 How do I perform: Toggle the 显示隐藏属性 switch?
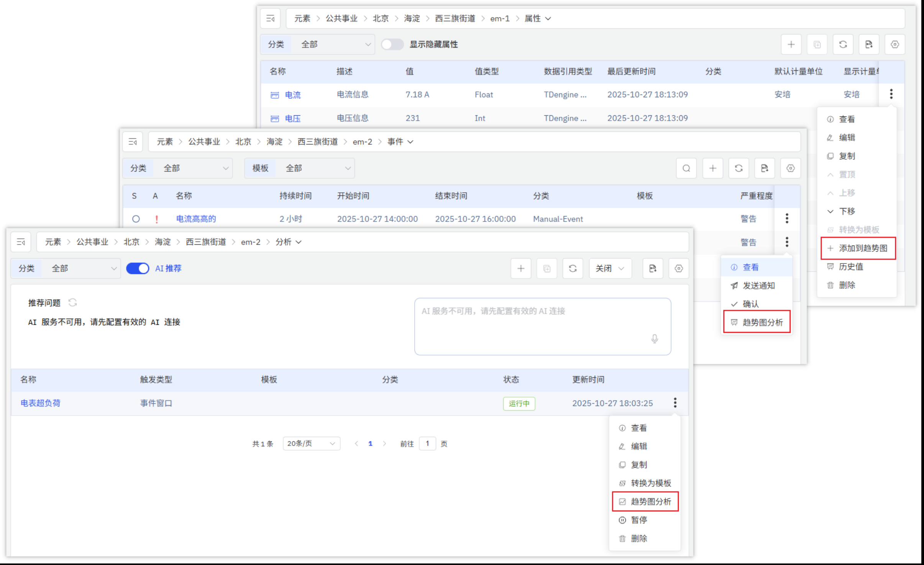[392, 44]
